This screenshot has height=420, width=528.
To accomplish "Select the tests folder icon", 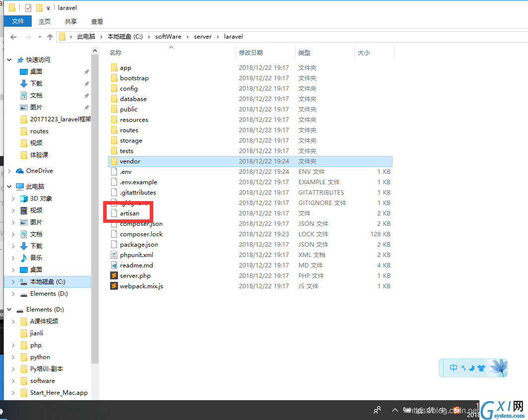I will point(114,151).
